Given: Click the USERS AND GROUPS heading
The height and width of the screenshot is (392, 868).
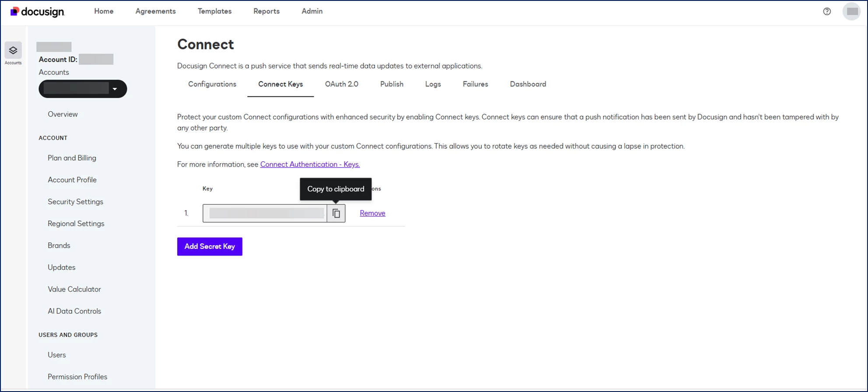Looking at the screenshot, I should pos(68,335).
